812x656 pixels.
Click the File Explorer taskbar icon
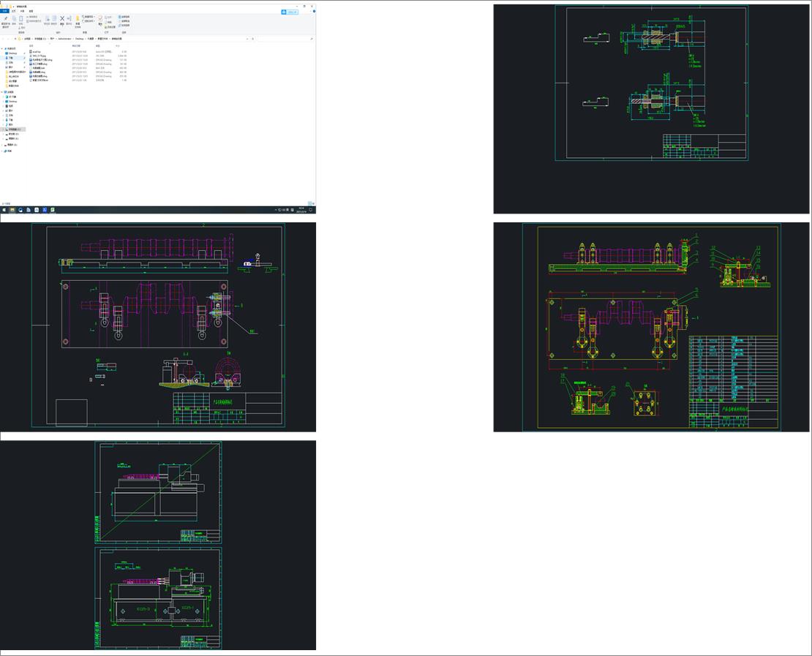pyautogui.click(x=12, y=210)
